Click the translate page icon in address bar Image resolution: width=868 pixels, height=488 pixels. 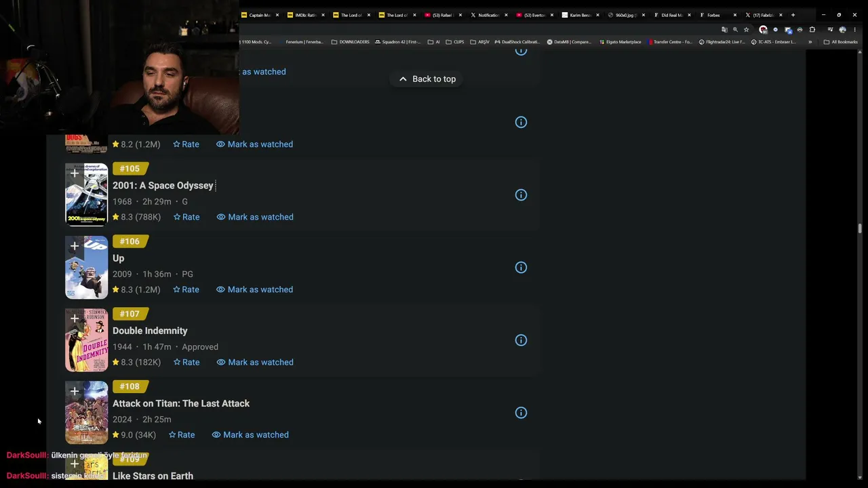click(724, 30)
